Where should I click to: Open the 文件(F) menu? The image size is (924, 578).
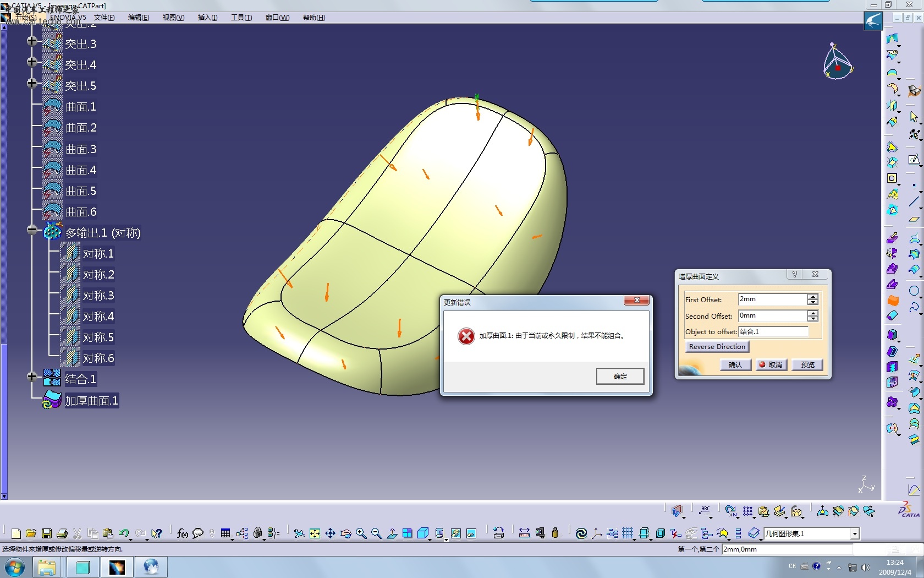click(104, 18)
